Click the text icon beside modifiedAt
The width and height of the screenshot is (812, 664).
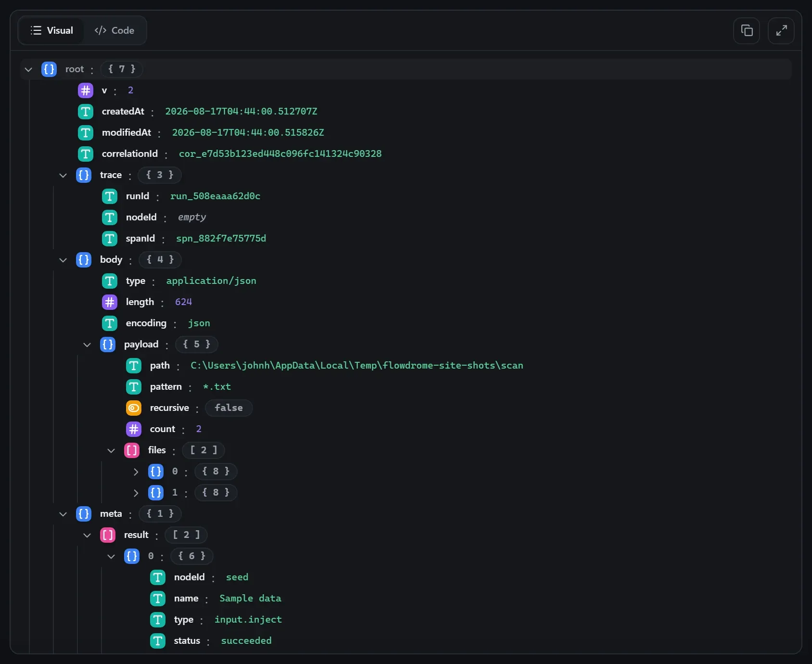[x=86, y=133]
